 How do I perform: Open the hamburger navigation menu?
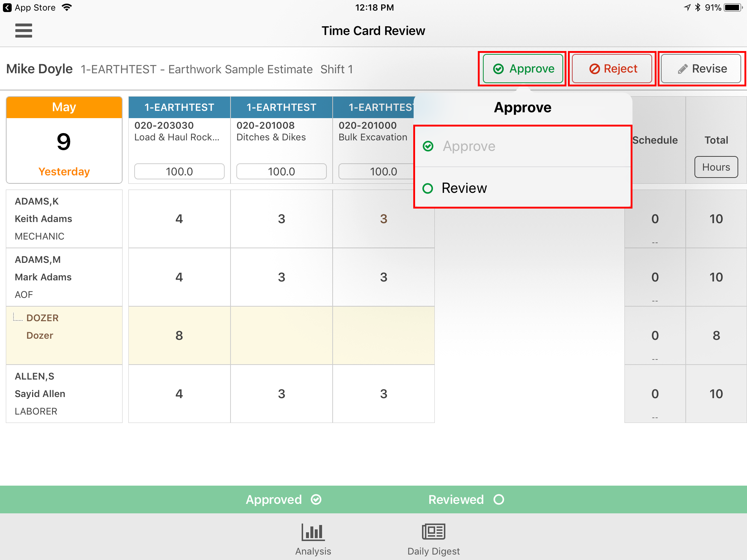pyautogui.click(x=23, y=31)
